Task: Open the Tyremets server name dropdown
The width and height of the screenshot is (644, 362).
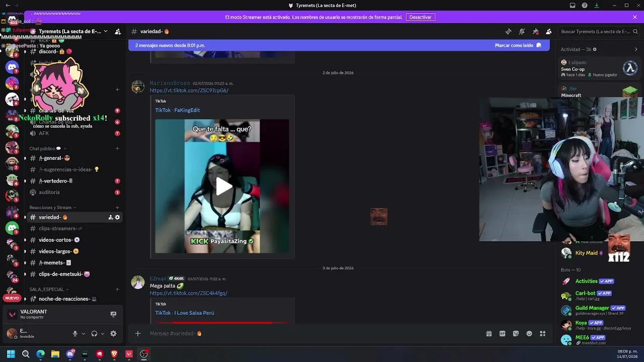Action: 73,31
